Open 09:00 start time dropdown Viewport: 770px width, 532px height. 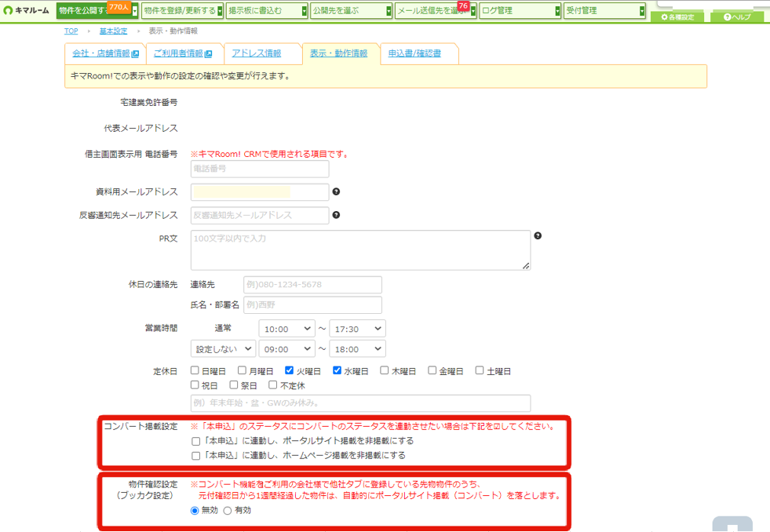[x=286, y=349]
